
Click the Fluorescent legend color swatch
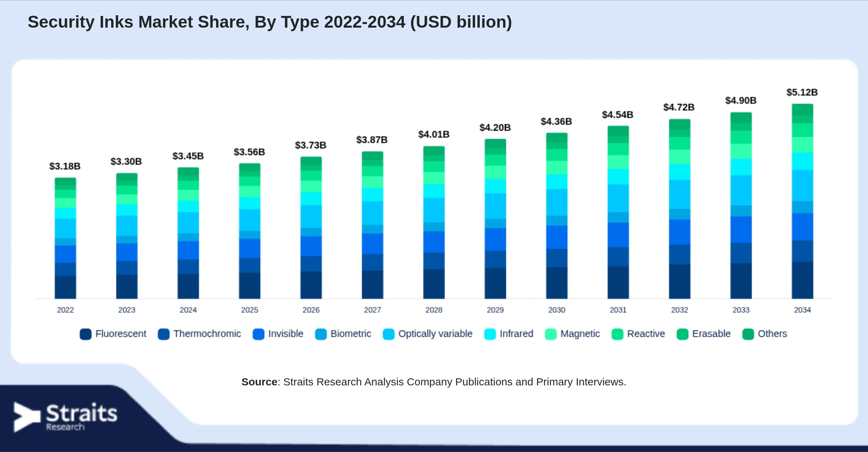pos(86,334)
